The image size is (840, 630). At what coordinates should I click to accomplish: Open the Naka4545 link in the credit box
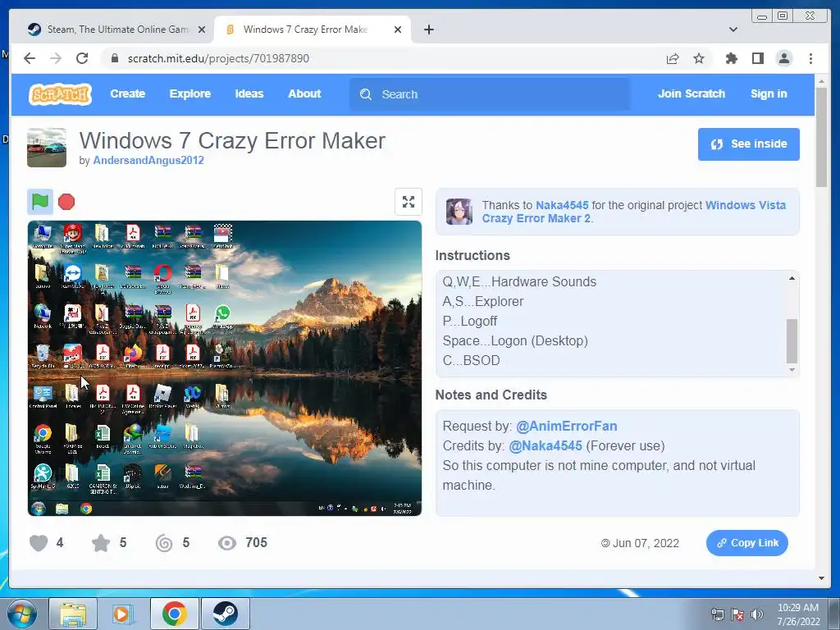pos(562,205)
